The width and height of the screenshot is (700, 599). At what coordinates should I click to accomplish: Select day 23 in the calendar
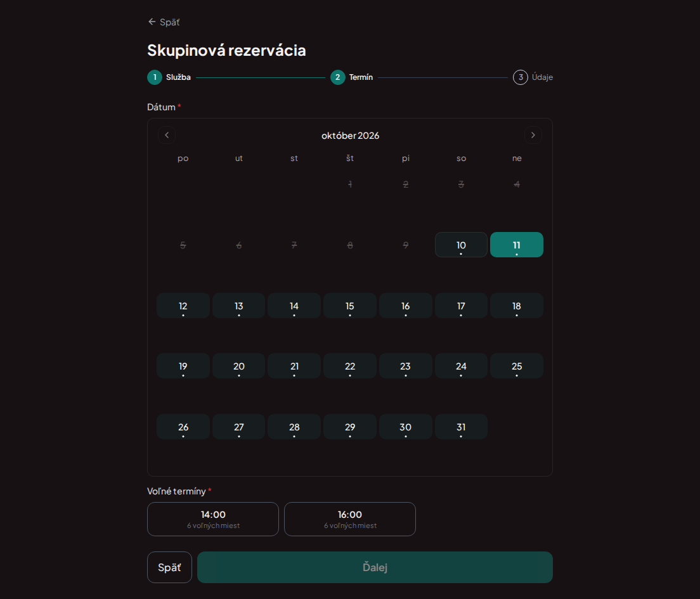tap(405, 366)
